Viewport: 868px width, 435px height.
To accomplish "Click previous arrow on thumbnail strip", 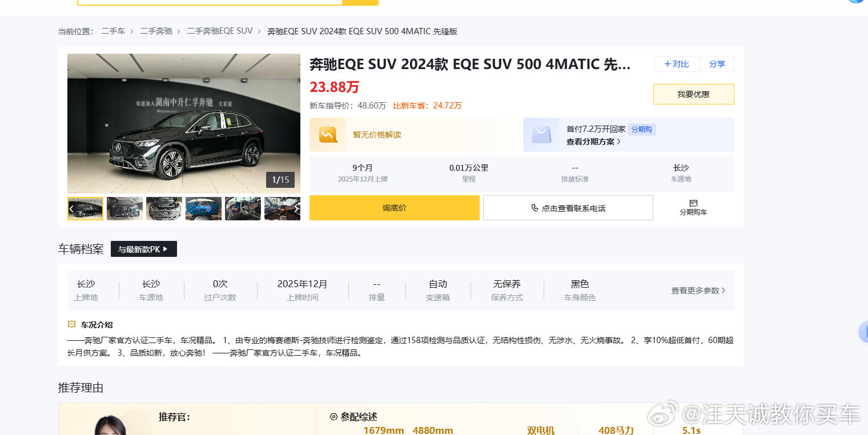I will [x=71, y=209].
